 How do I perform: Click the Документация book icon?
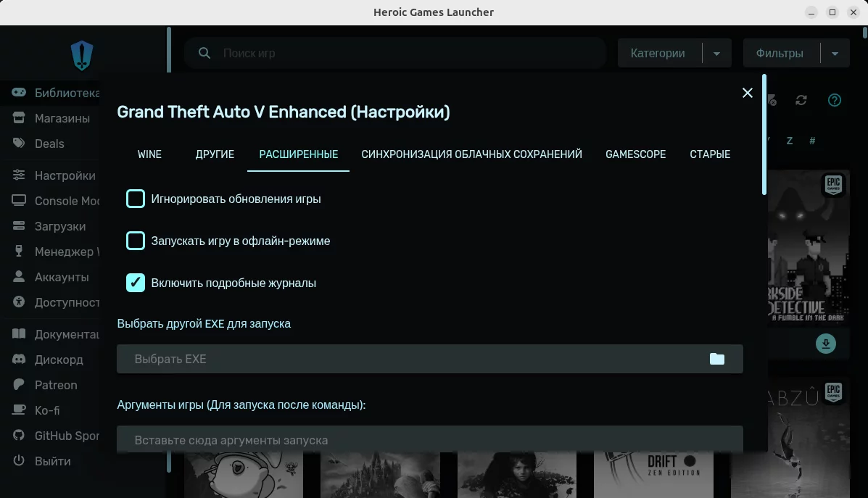coord(19,333)
